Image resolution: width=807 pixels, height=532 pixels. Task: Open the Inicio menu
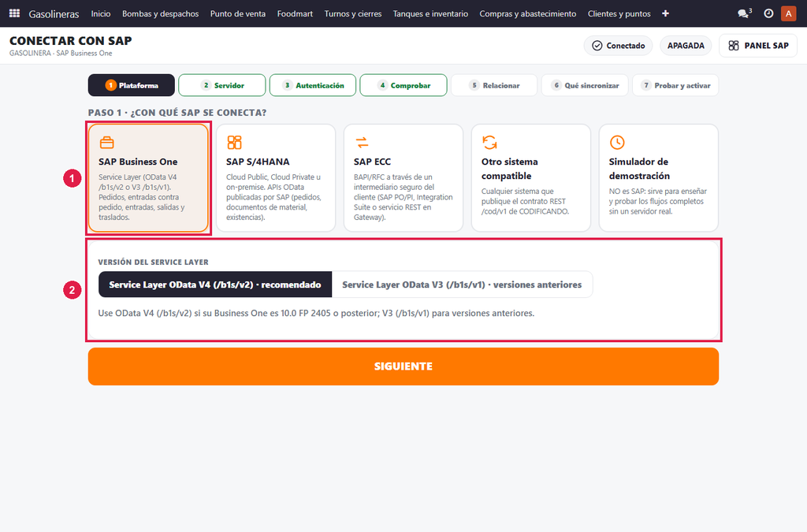(x=101, y=13)
